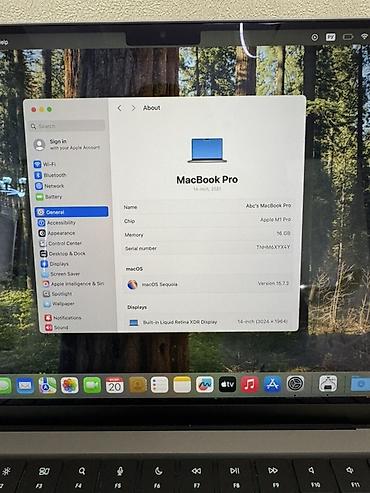Viewport: 370px width, 493px height.
Task: Click the screen recording menu bar icon
Action: pyautogui.click(x=315, y=37)
